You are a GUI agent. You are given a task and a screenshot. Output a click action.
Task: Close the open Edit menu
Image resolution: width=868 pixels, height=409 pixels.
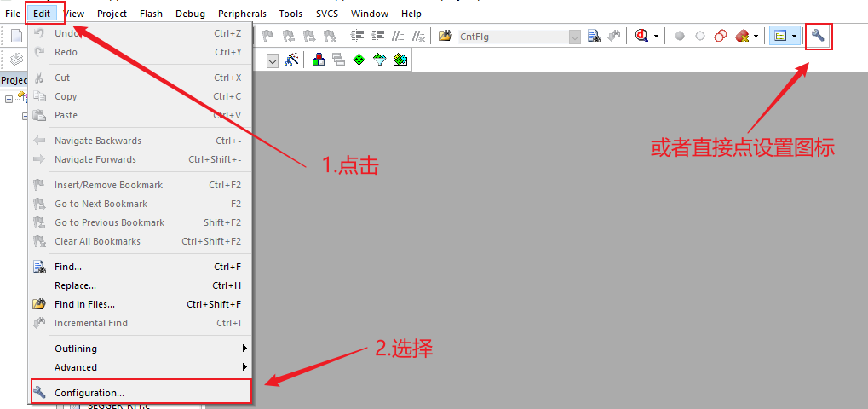pos(42,14)
